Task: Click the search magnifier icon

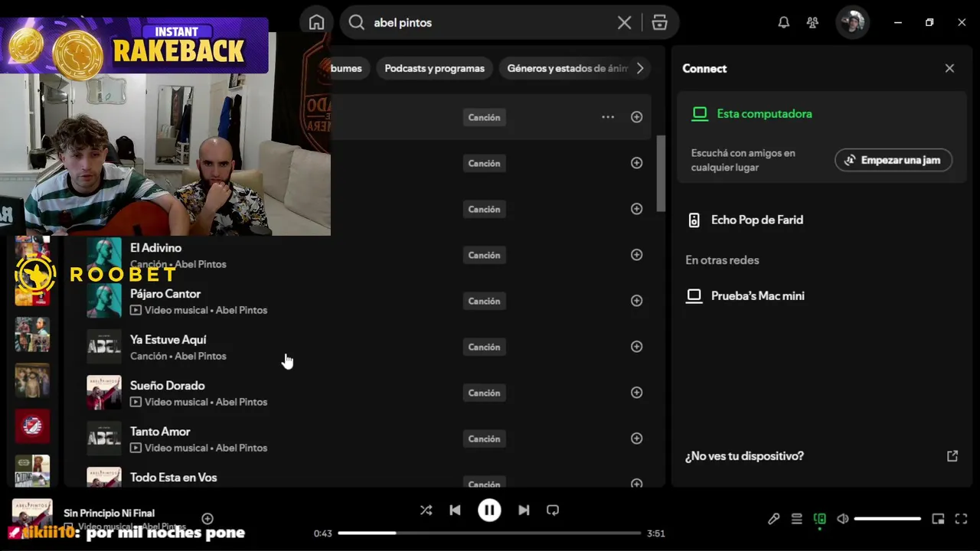Action: pyautogui.click(x=356, y=23)
